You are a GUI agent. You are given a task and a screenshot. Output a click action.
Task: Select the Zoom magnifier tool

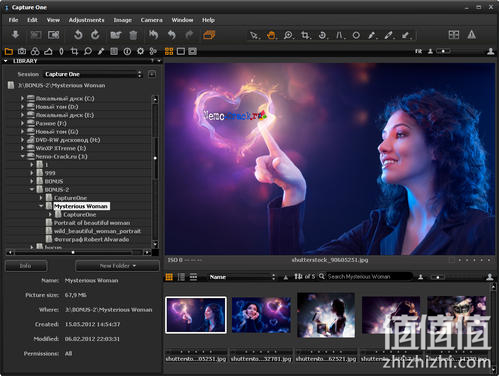pos(288,35)
